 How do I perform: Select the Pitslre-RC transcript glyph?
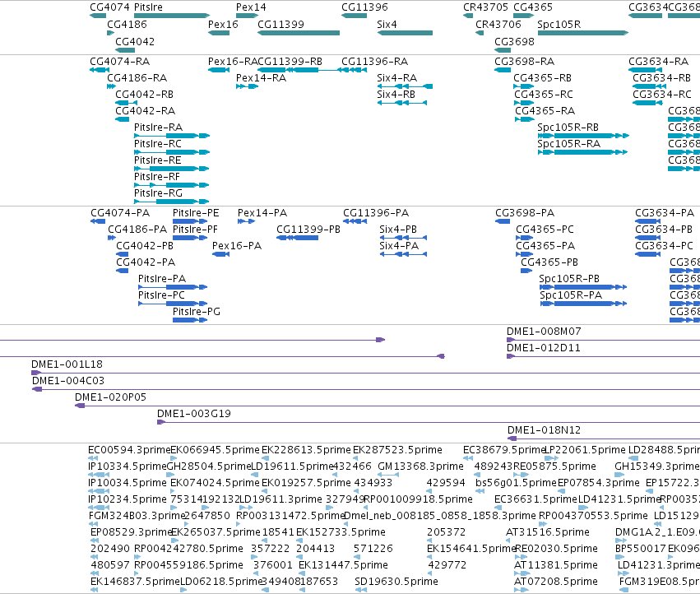click(x=172, y=152)
